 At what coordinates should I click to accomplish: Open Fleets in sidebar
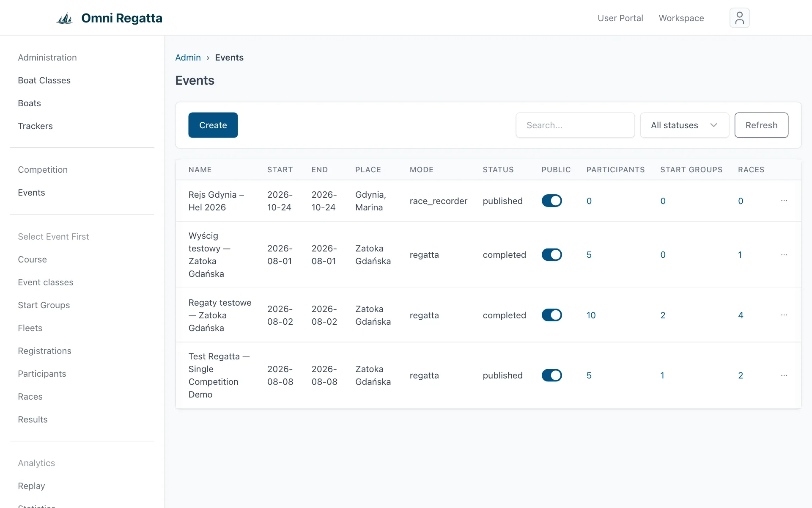click(x=30, y=328)
